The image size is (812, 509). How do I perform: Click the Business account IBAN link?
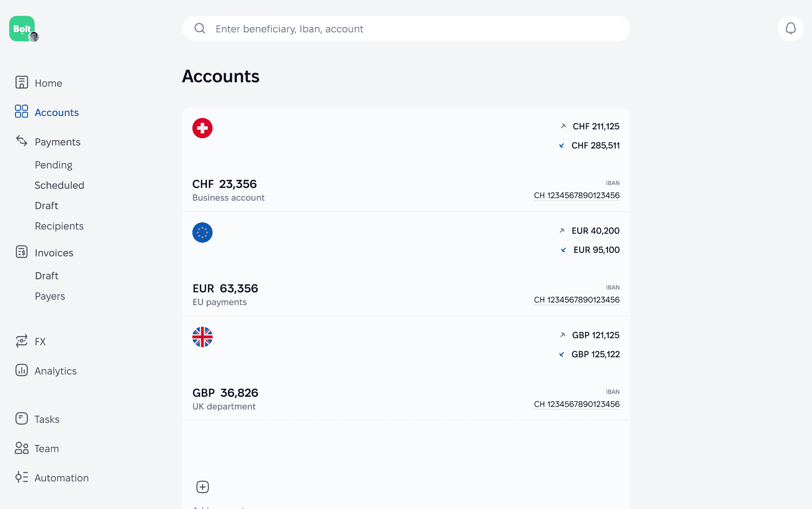(x=577, y=195)
